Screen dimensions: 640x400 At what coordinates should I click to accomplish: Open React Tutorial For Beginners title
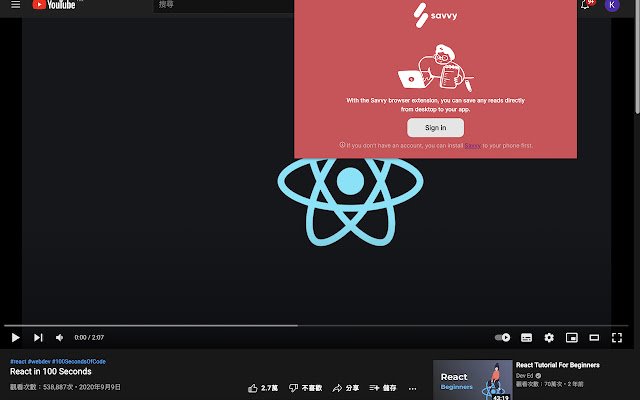(x=558, y=365)
